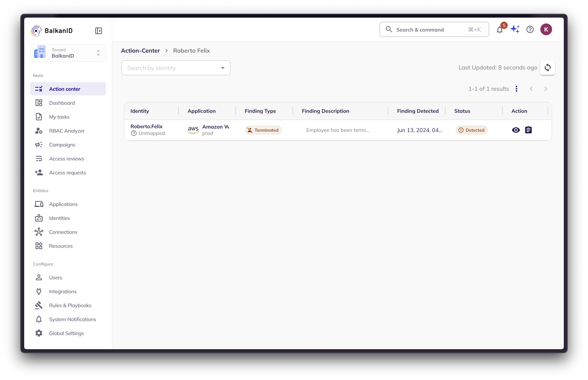Select Rules & Playbooks in the sidebar
The height and width of the screenshot is (380, 588).
click(x=70, y=306)
